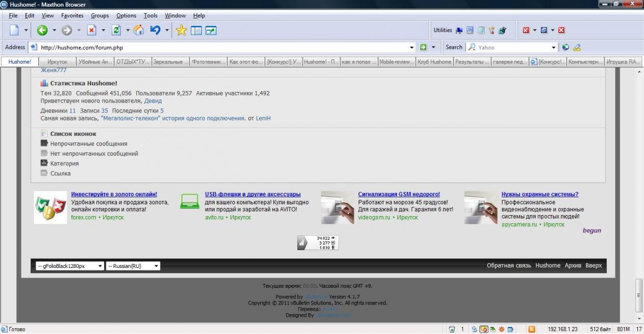Open the Forward history dropdown arrow
This screenshot has height=334, width=644.
tap(79, 31)
